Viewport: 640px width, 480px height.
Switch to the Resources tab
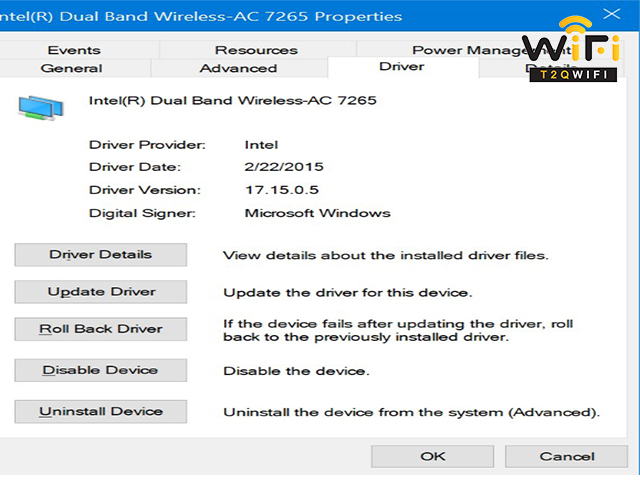click(256, 50)
